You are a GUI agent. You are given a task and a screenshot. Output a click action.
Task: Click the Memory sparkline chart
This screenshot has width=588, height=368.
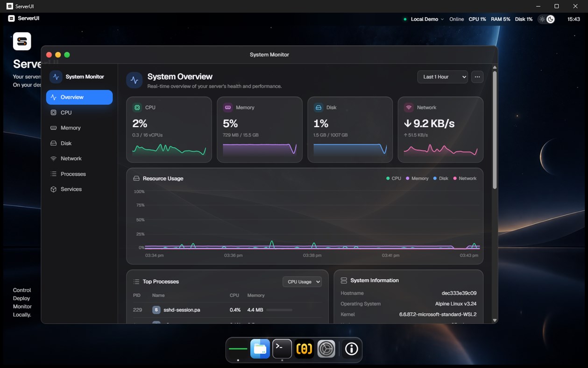click(x=260, y=149)
